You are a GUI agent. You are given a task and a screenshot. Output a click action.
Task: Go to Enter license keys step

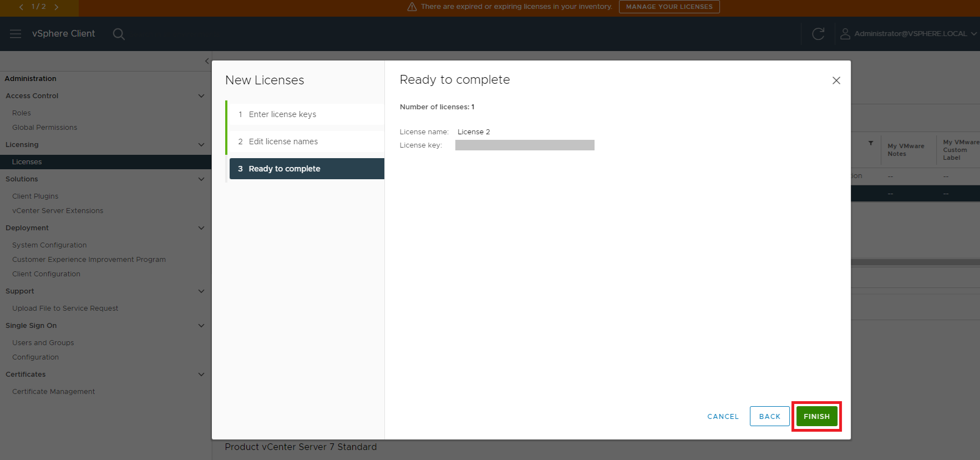coord(282,114)
